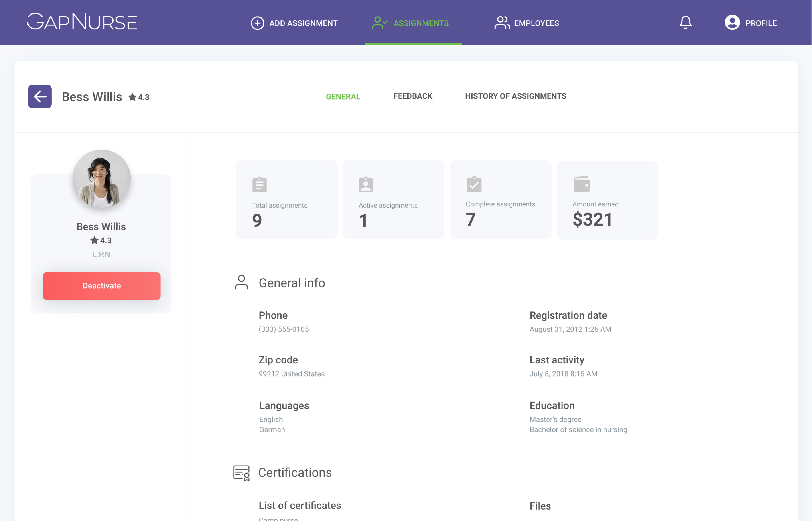Open the Add Assignment menu item
This screenshot has height=521, width=812.
click(x=294, y=23)
